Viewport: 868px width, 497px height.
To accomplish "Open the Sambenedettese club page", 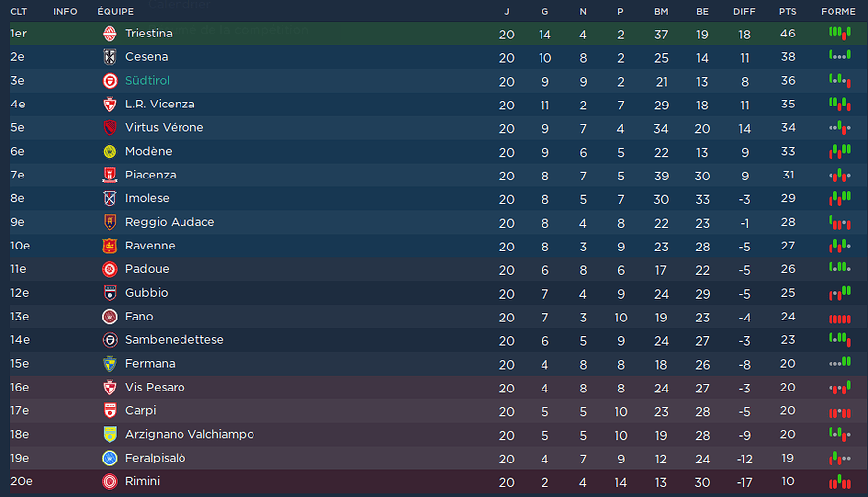I will 174,340.
